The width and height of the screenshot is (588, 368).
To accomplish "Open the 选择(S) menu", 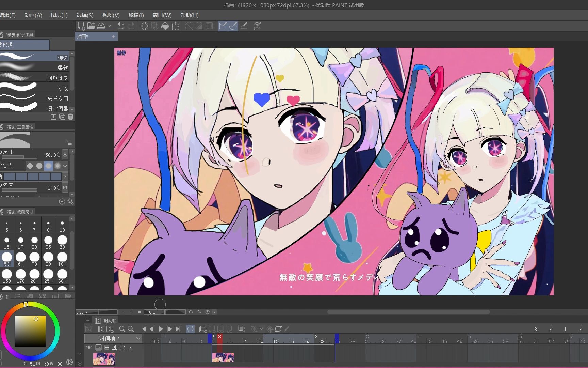I will coord(85,15).
